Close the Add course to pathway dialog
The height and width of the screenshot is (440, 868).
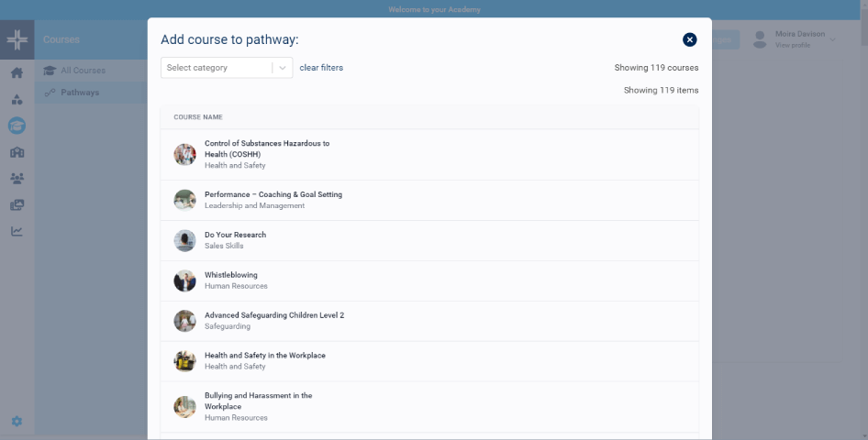click(690, 39)
